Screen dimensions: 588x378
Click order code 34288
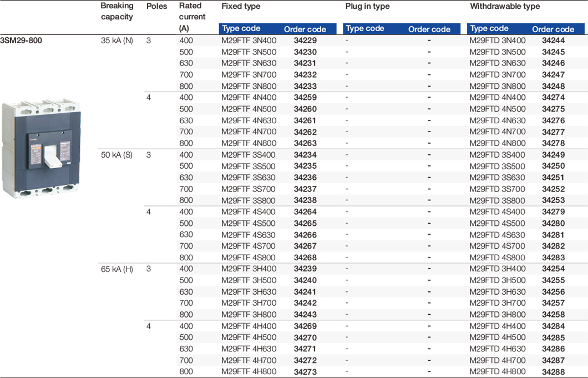[x=553, y=372]
